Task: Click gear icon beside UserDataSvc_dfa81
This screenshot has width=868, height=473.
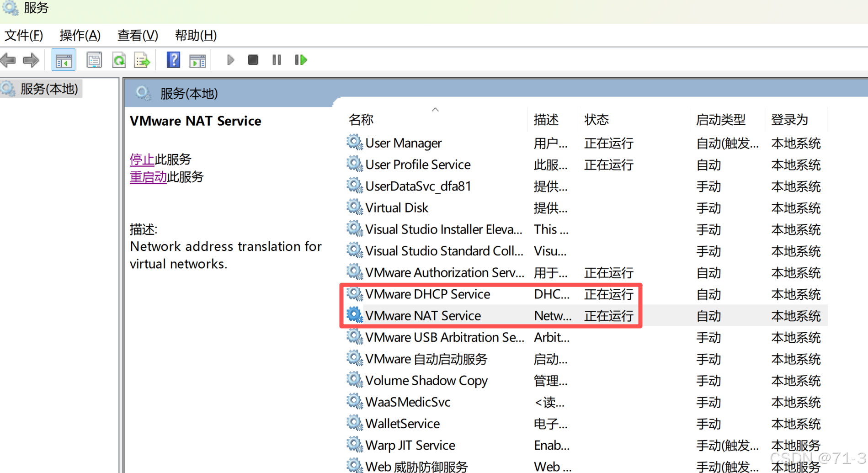Action: pos(354,186)
